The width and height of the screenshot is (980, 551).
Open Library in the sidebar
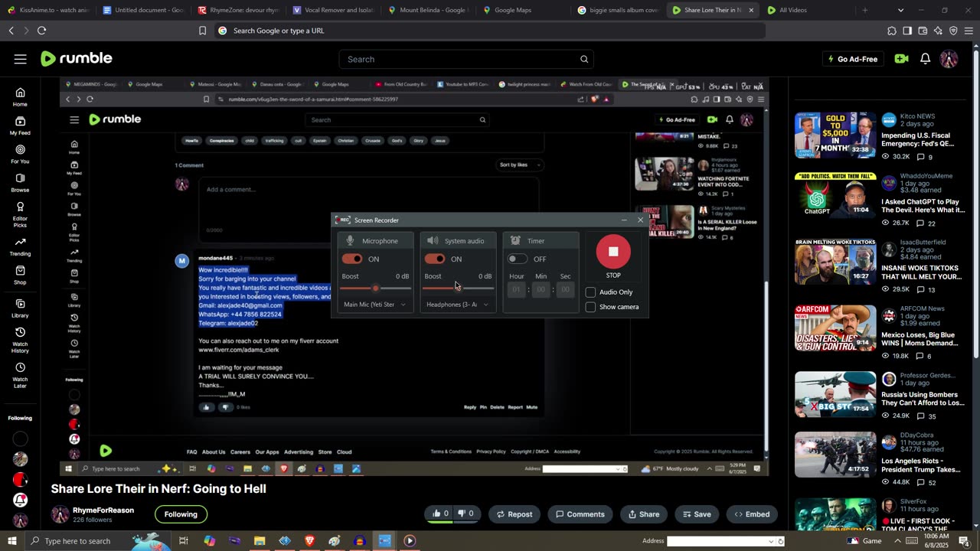(20, 308)
